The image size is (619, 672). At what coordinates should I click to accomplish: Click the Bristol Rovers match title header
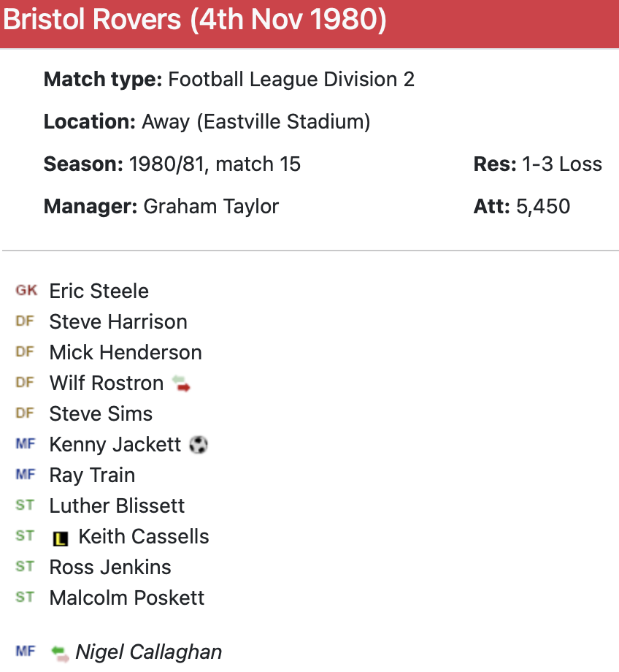coord(194,20)
